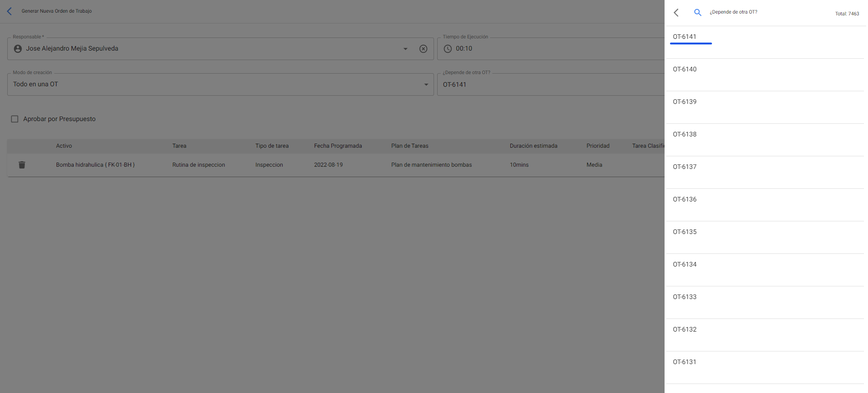Image resolution: width=868 pixels, height=393 pixels.
Task: Click the clock icon in Tiempo de Ejecución
Action: point(448,49)
